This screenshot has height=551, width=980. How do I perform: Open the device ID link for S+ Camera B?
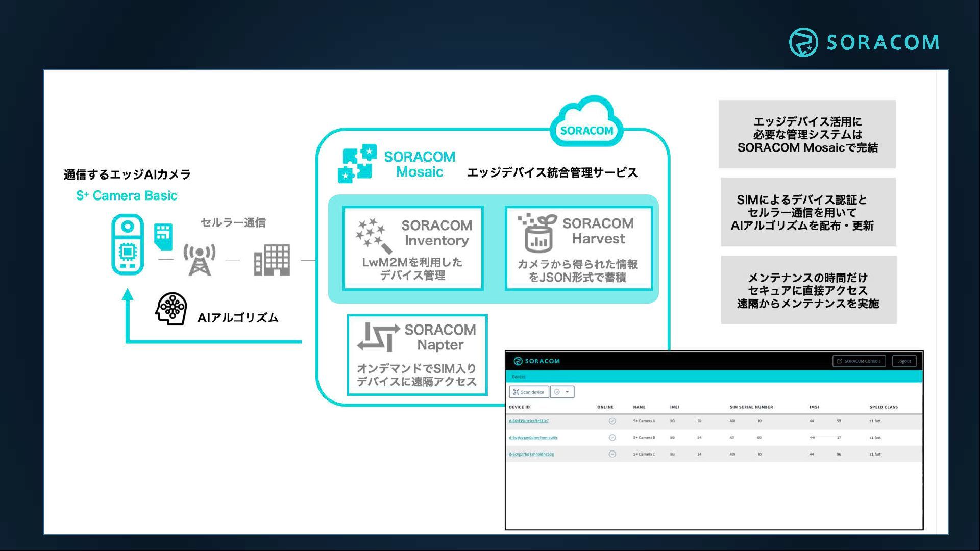coord(533,438)
